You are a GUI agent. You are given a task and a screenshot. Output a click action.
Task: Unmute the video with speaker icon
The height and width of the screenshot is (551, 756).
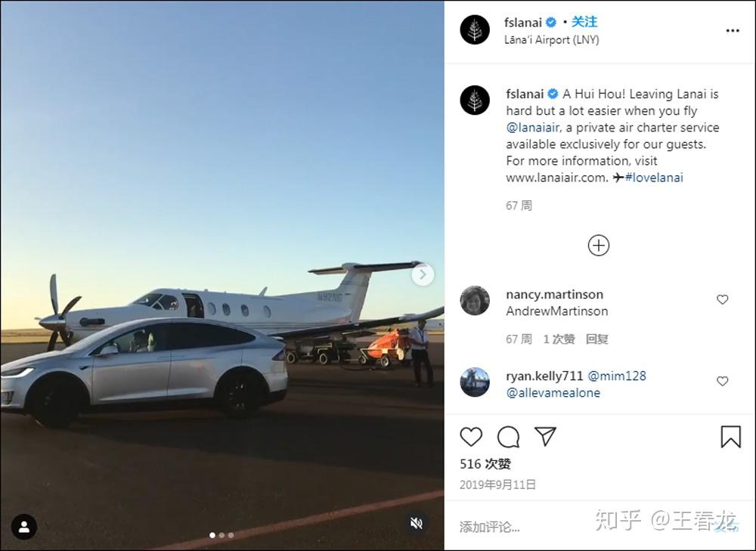[x=416, y=523]
